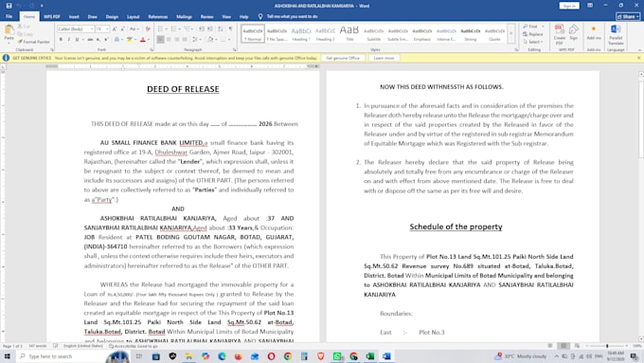
Task: Switch to the Draw tab
Action: click(x=93, y=17)
